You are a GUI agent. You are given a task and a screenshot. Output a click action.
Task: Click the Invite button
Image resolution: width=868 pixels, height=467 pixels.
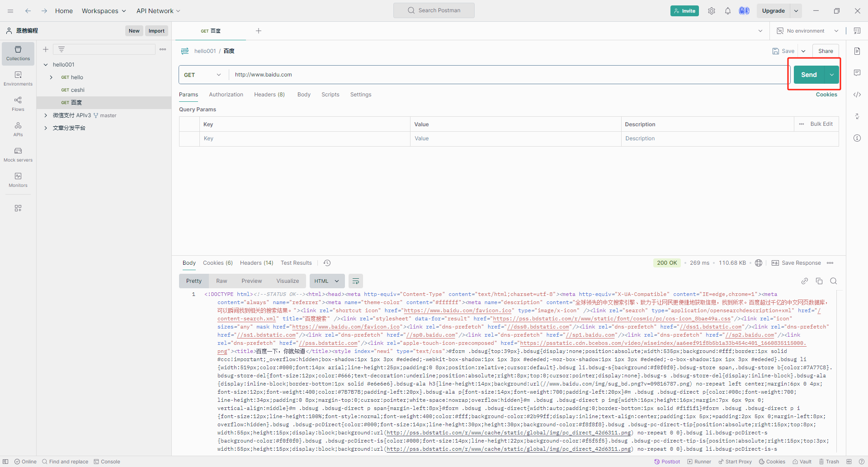click(x=684, y=11)
